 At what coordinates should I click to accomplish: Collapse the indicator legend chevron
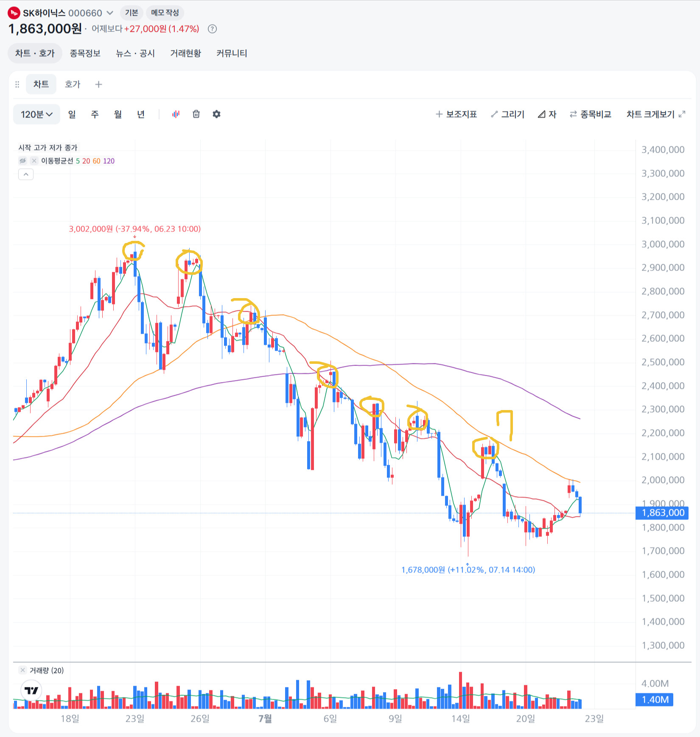pos(26,174)
